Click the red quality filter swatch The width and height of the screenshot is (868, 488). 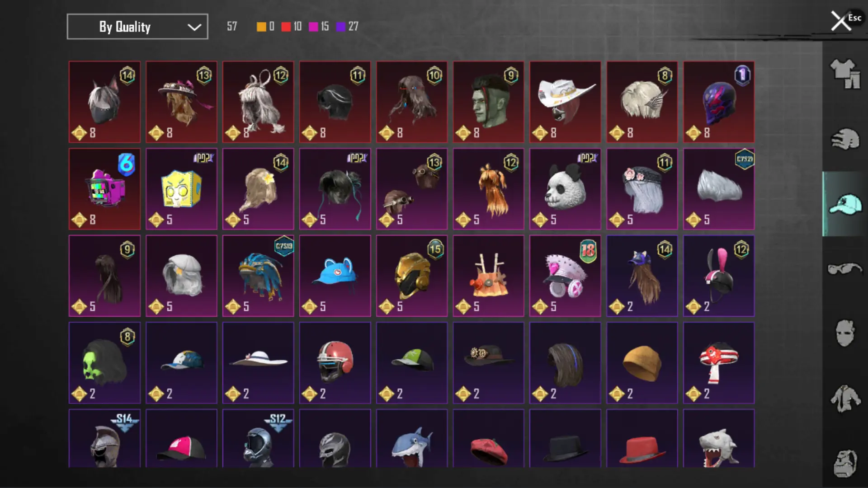pyautogui.click(x=286, y=27)
